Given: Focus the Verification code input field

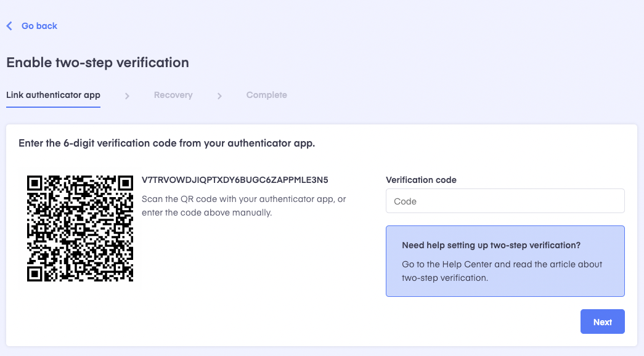Looking at the screenshot, I should pos(505,201).
